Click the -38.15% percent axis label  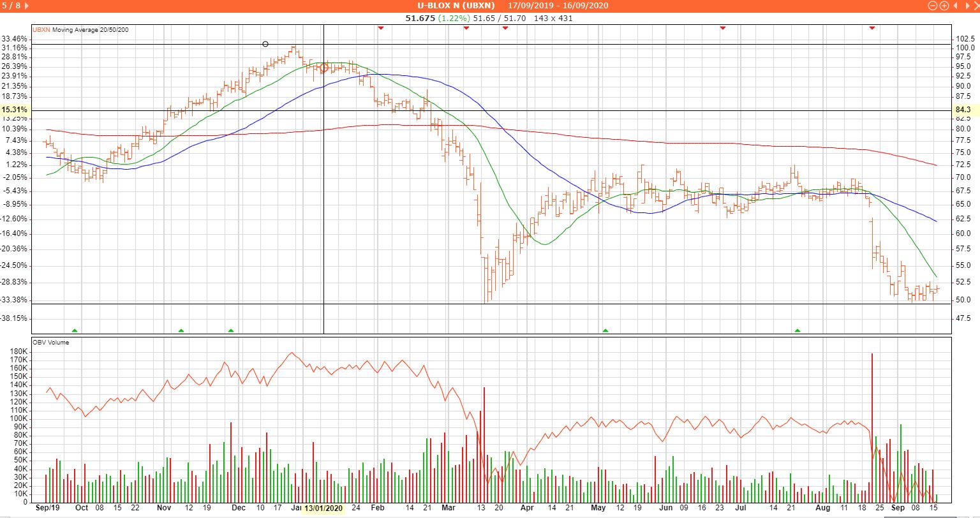tap(14, 318)
